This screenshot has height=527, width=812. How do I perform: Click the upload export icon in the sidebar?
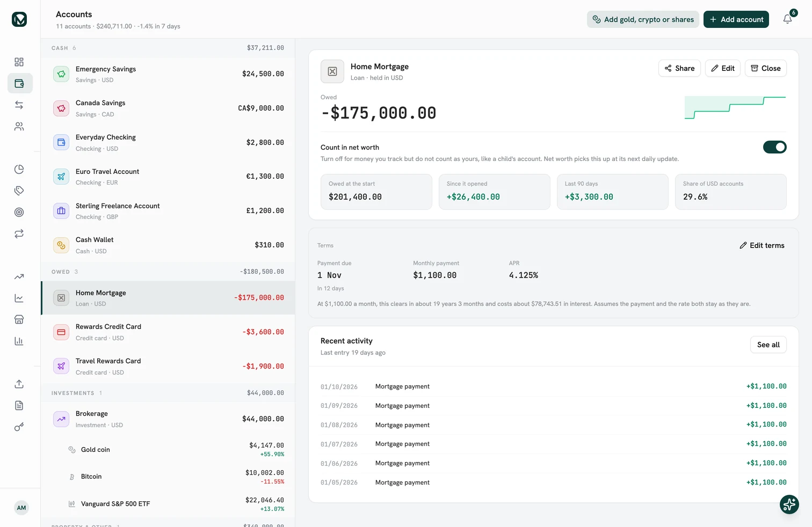pos(19,384)
